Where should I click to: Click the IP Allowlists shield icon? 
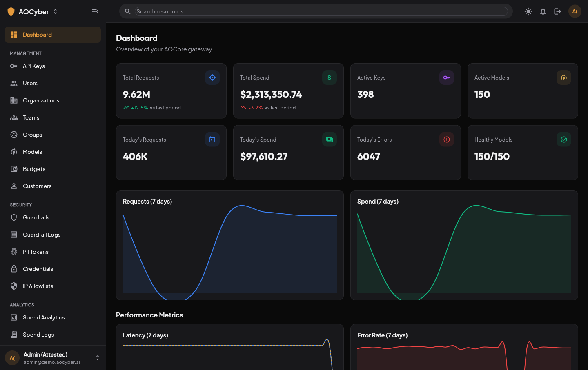point(14,286)
